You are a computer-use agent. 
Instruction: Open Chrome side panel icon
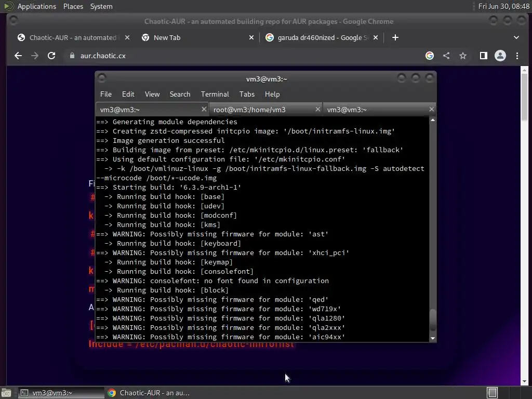click(484, 56)
